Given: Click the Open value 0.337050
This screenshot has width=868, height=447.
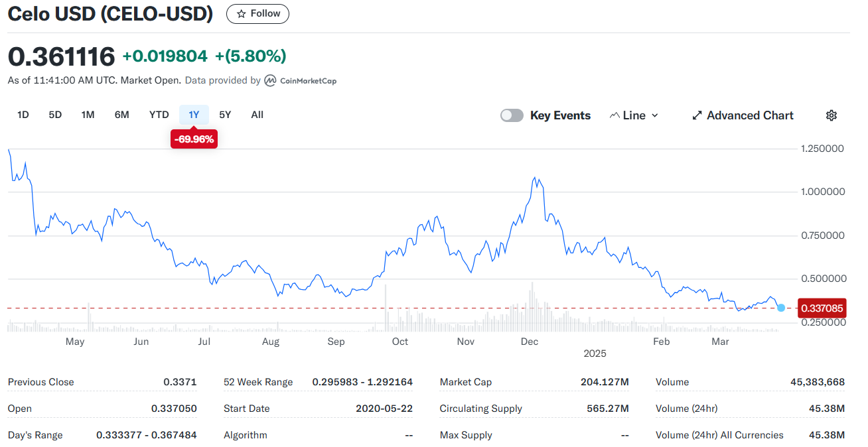Looking at the screenshot, I should pyautogui.click(x=174, y=409).
